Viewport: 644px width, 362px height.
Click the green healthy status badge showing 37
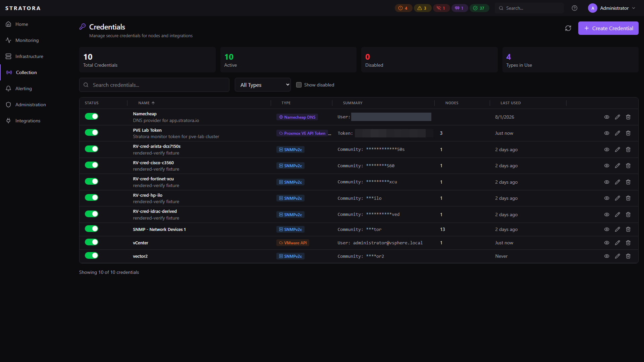tap(479, 8)
